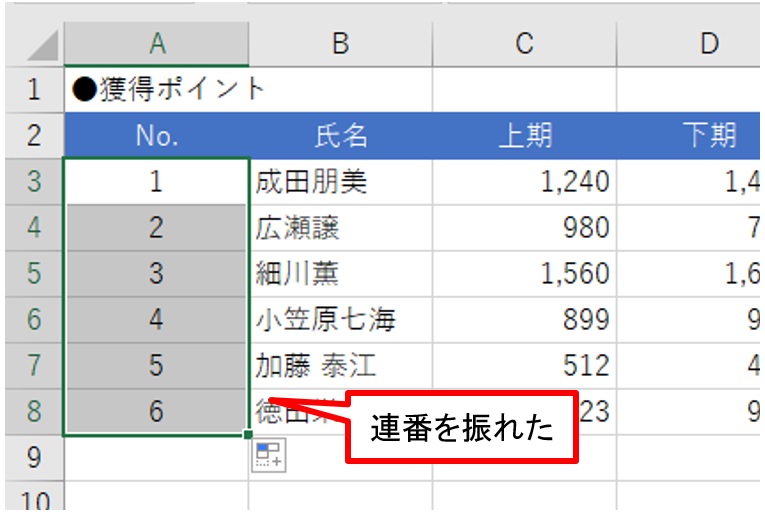Select row 3 header
This screenshot has height=514, width=765.
pos(34,181)
